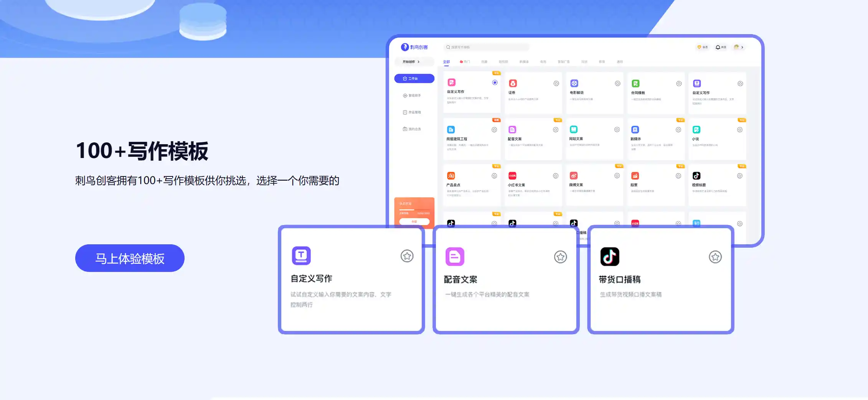Open the teal 网站文案 icon
The image size is (868, 400).
[574, 129]
